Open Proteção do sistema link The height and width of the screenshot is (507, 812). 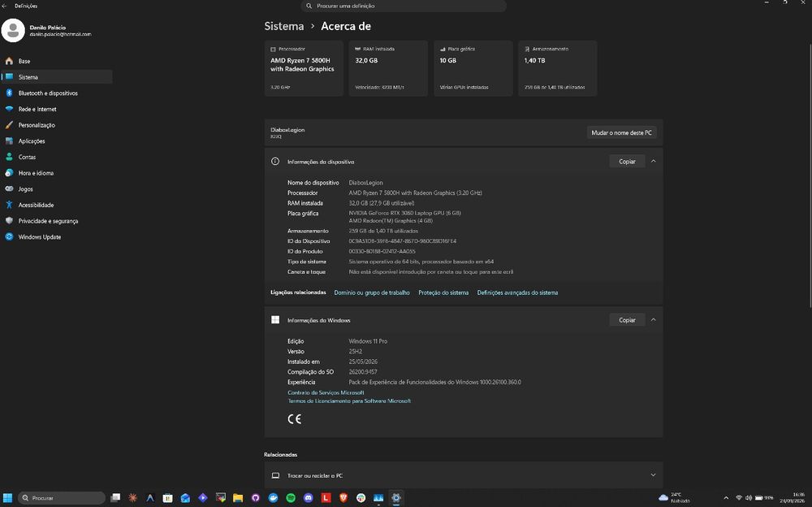[x=443, y=292]
